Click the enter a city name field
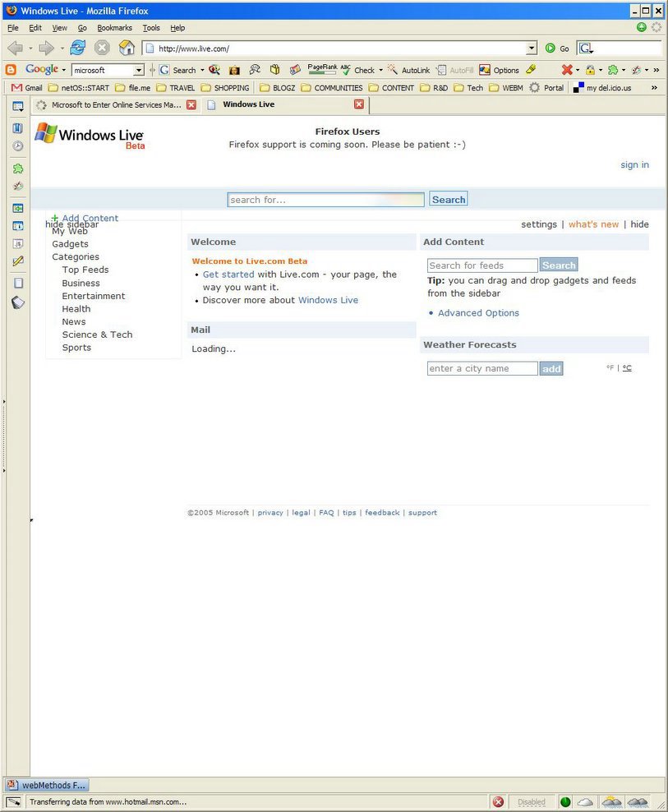The height and width of the screenshot is (812, 668). tap(482, 369)
